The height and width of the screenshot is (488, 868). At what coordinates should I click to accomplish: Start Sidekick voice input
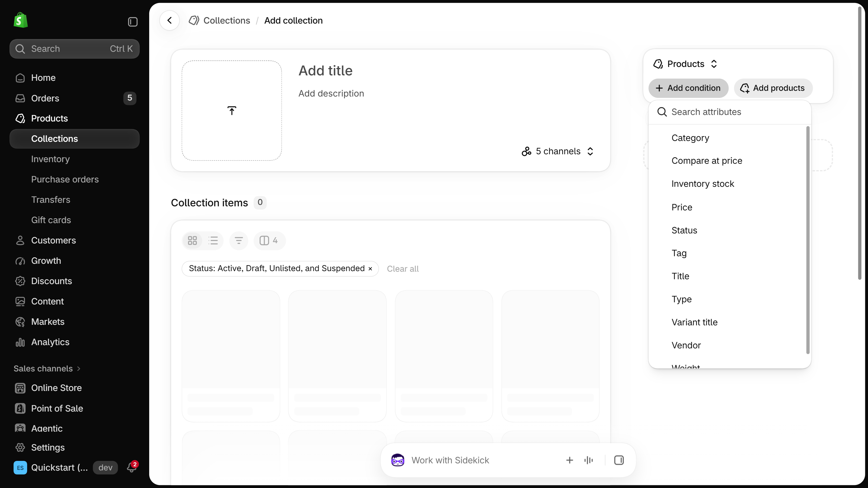pos(589,460)
